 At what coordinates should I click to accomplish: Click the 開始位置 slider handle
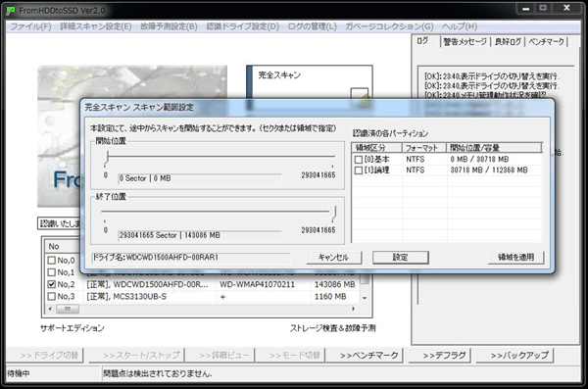(x=107, y=158)
